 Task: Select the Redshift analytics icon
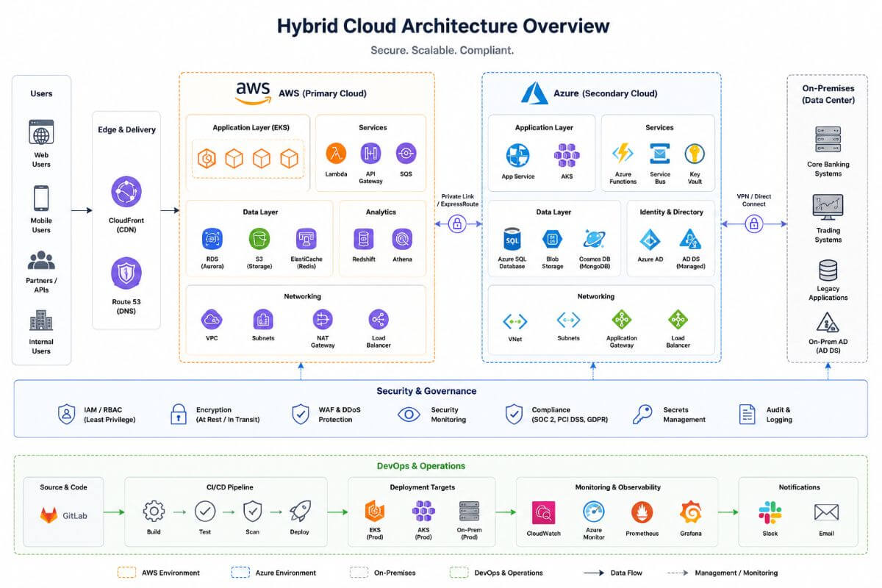pos(363,239)
